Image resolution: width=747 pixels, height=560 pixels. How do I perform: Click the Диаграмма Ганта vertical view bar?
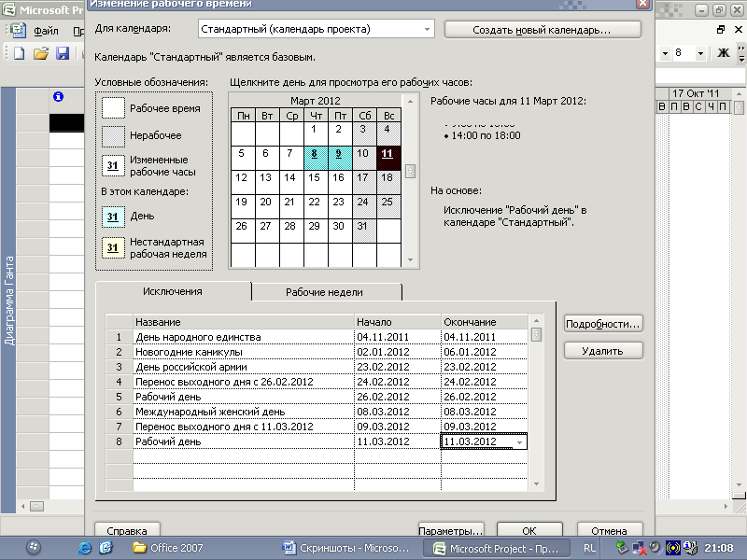tap(8, 300)
